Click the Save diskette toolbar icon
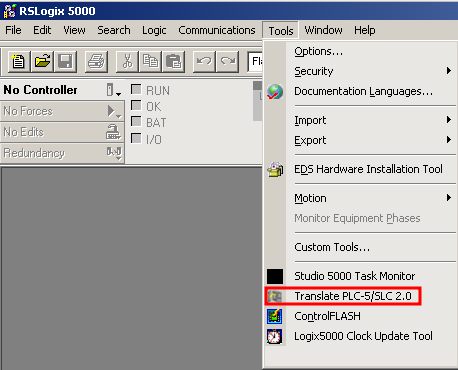The height and width of the screenshot is (370, 458). [65, 62]
